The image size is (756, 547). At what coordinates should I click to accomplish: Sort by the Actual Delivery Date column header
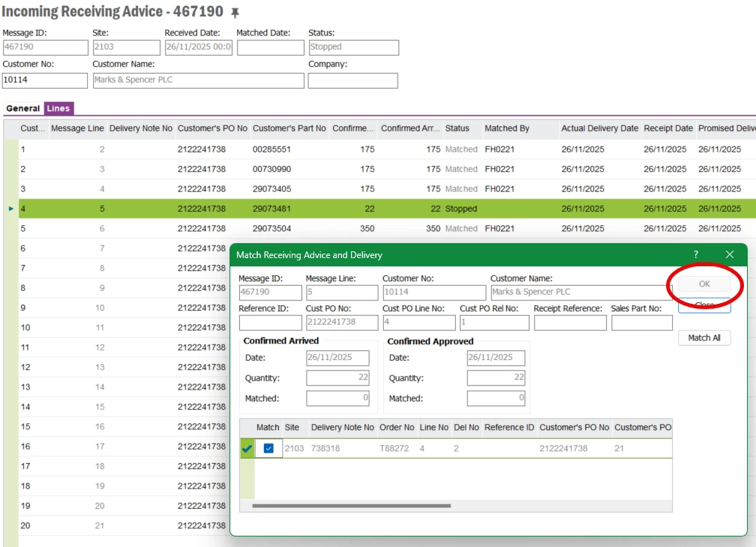point(599,128)
